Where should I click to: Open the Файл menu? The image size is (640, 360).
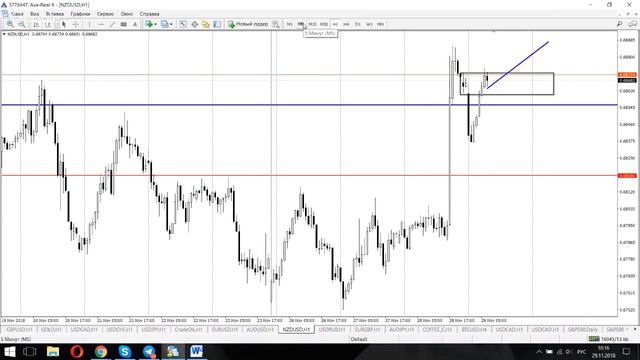click(x=17, y=14)
